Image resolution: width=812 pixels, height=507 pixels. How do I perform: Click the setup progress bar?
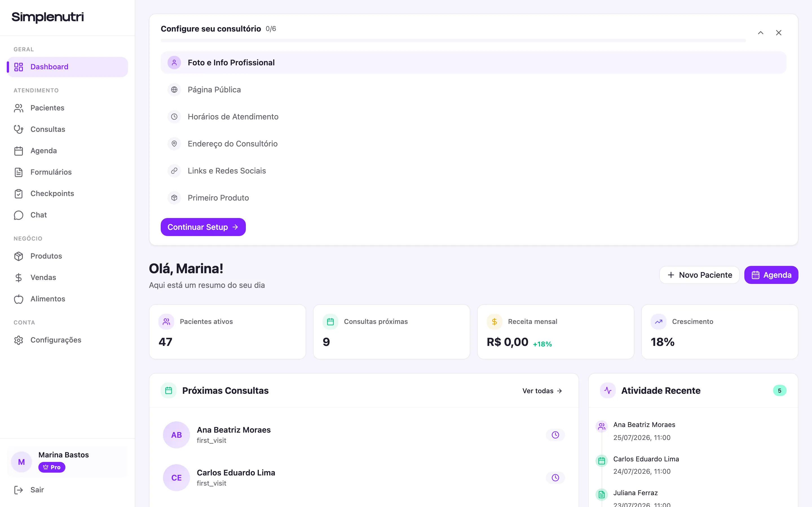pyautogui.click(x=453, y=41)
